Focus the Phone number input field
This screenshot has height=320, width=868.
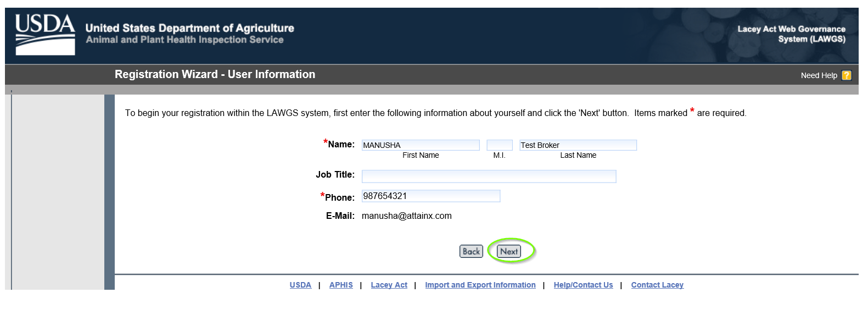[x=430, y=196]
